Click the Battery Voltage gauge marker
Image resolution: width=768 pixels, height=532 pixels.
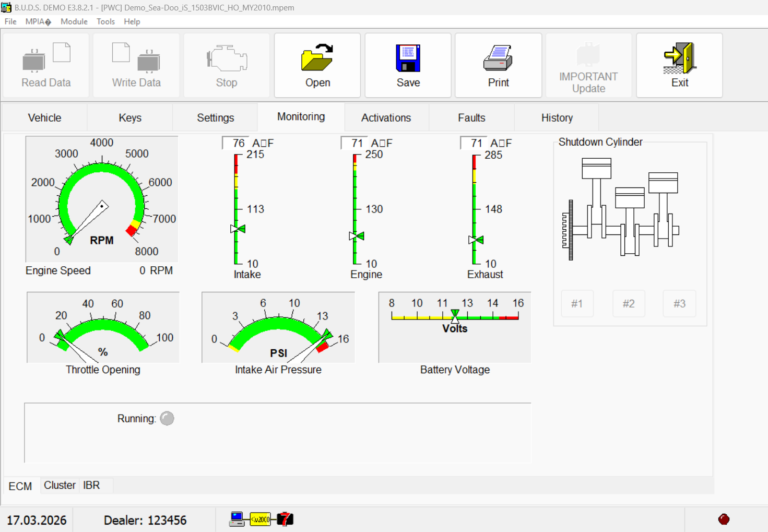455,315
